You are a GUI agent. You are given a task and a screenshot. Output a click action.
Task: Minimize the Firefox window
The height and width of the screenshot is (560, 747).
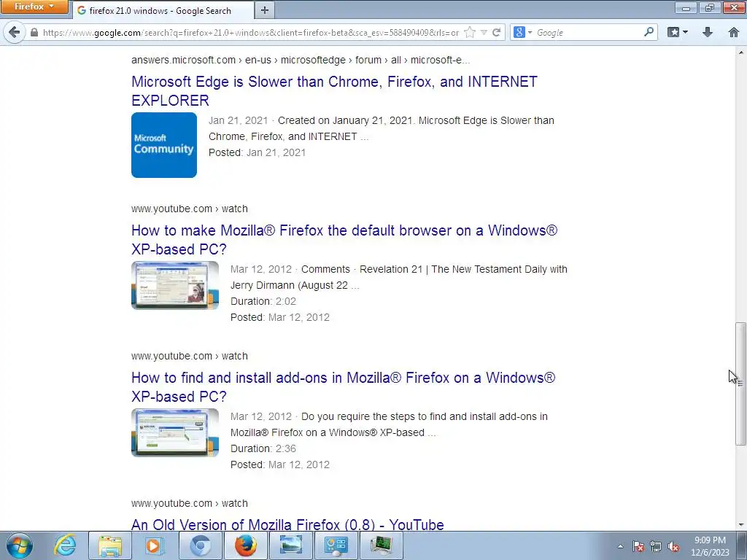686,7
